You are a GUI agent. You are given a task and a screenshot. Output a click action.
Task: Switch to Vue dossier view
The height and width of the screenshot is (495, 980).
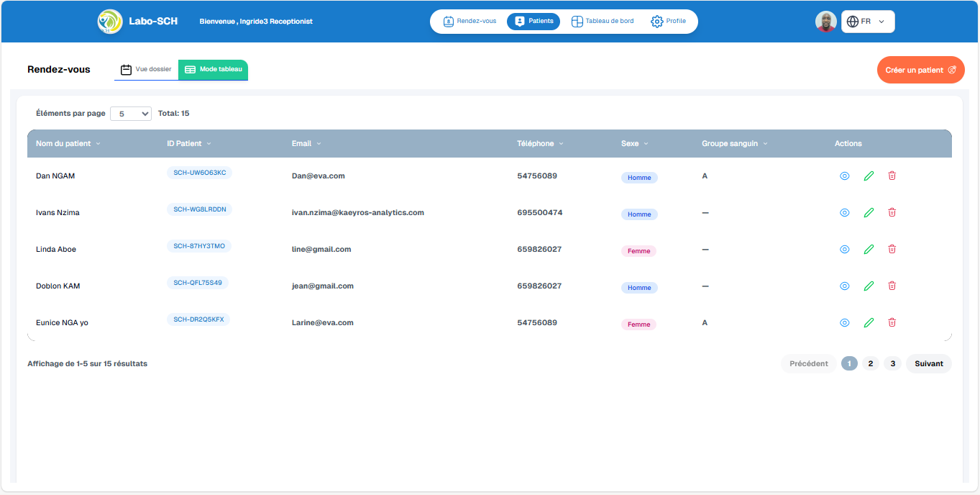[x=147, y=69]
